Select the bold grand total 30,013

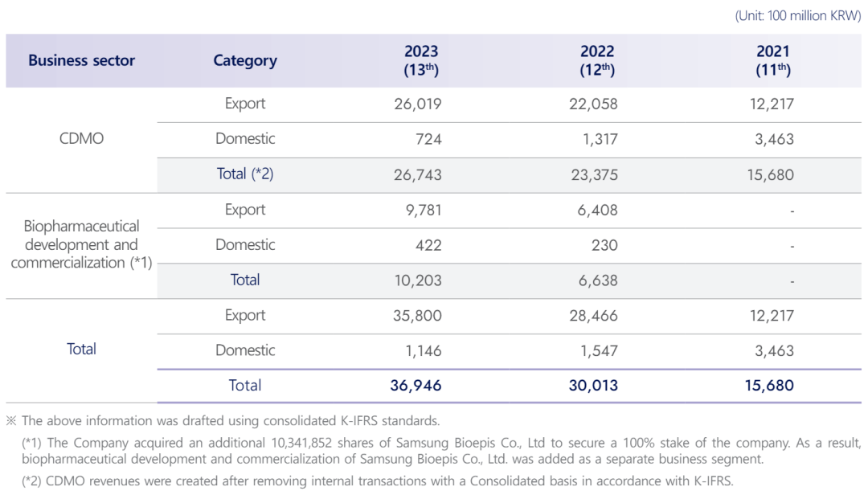[592, 386]
